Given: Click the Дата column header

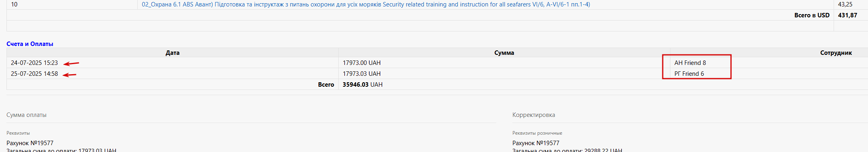Looking at the screenshot, I should 173,53.
